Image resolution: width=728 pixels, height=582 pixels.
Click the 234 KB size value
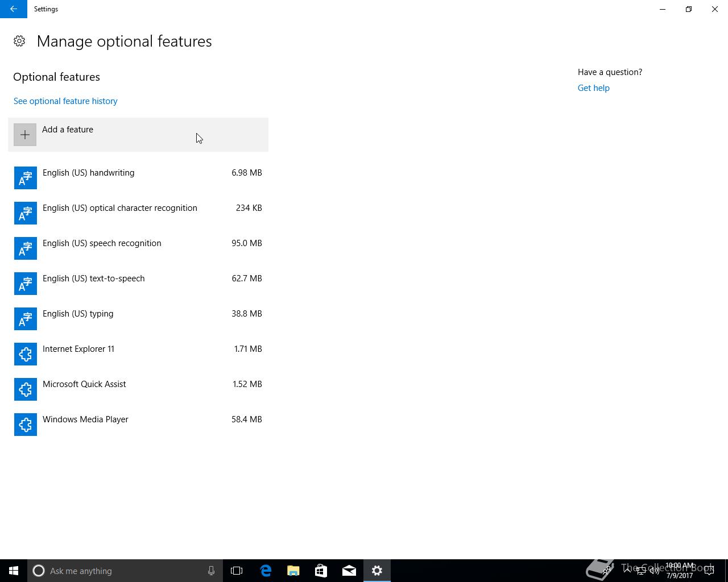[x=249, y=208]
